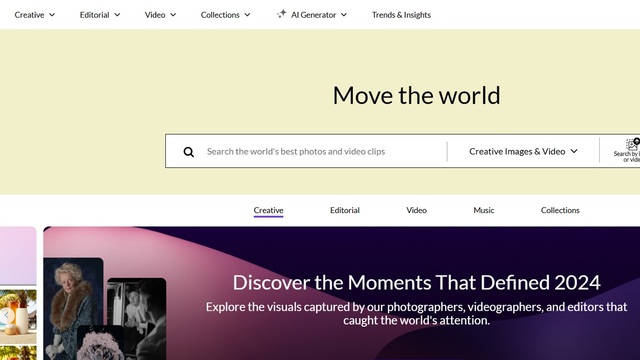Open the Moments That Defined 2024 banner heading

(x=416, y=282)
